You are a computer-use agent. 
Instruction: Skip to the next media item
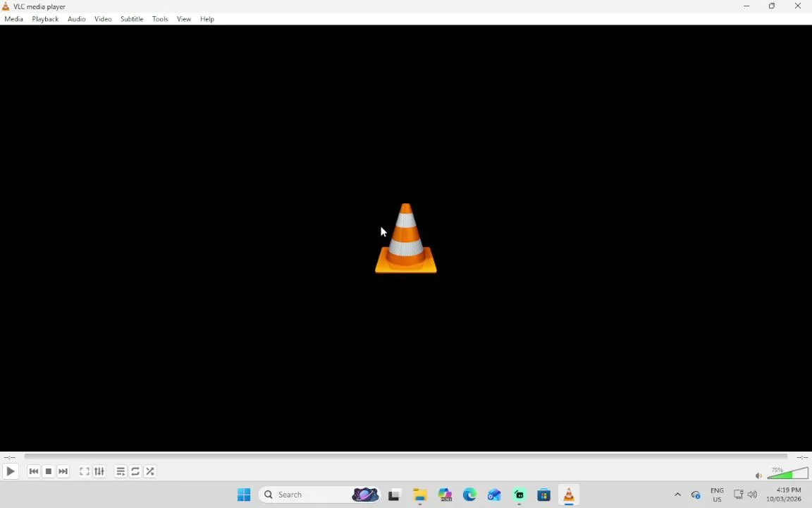pos(63,471)
